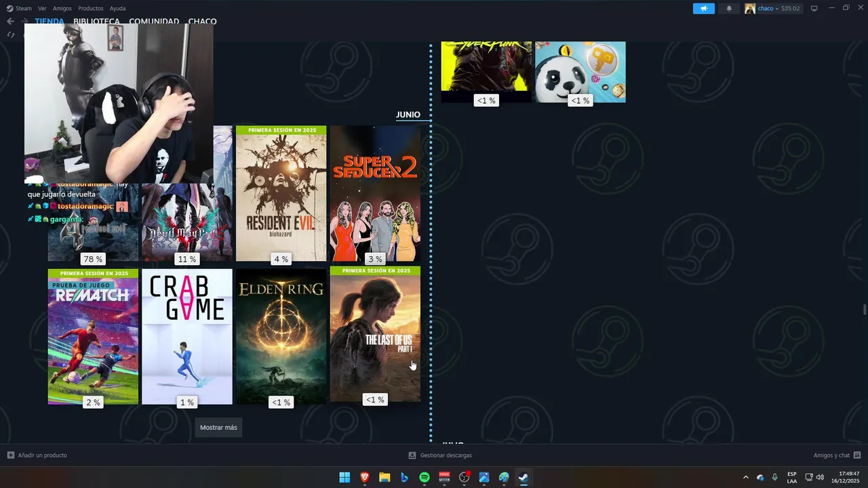Screen dimensions: 868x488
Task: Click Añadir un producto
Action: point(42,455)
